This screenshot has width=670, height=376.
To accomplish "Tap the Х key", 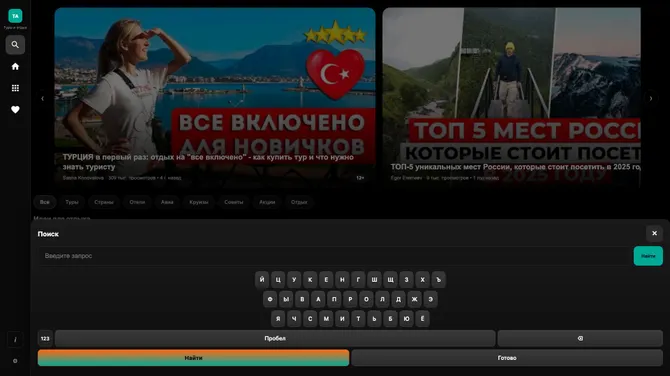I will coord(422,280).
